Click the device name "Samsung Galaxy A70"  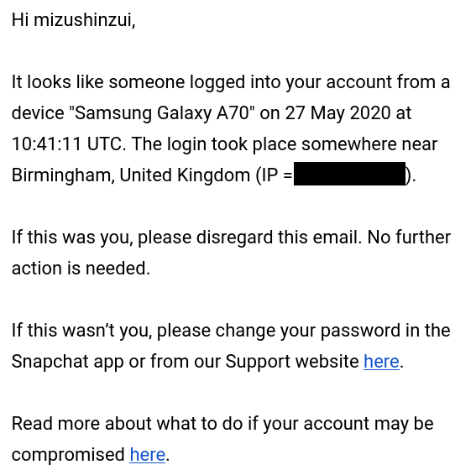[x=161, y=113]
